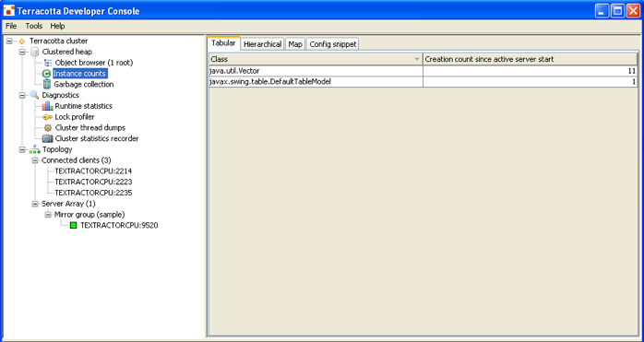Collapse the Server Array (1) node
644x342 pixels.
35,204
